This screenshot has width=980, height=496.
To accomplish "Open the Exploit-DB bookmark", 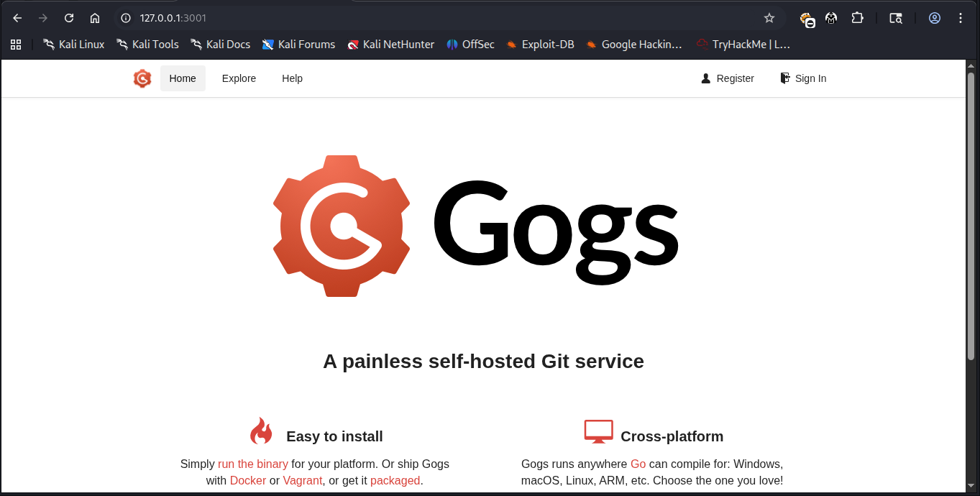I will click(540, 44).
